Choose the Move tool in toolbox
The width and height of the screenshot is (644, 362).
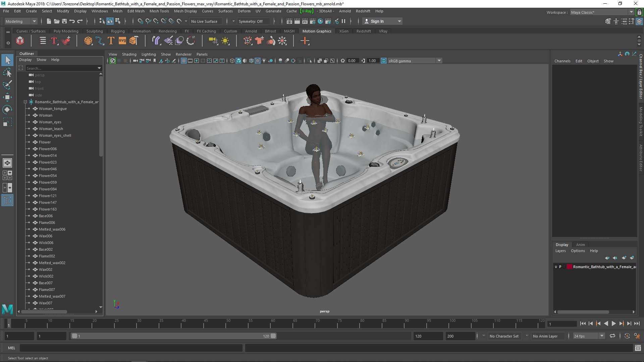(7, 97)
